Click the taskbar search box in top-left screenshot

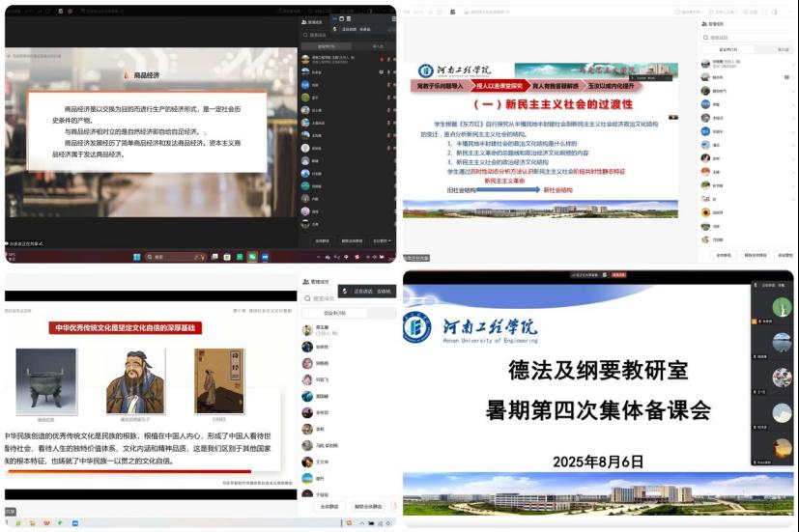pyautogui.click(x=176, y=257)
